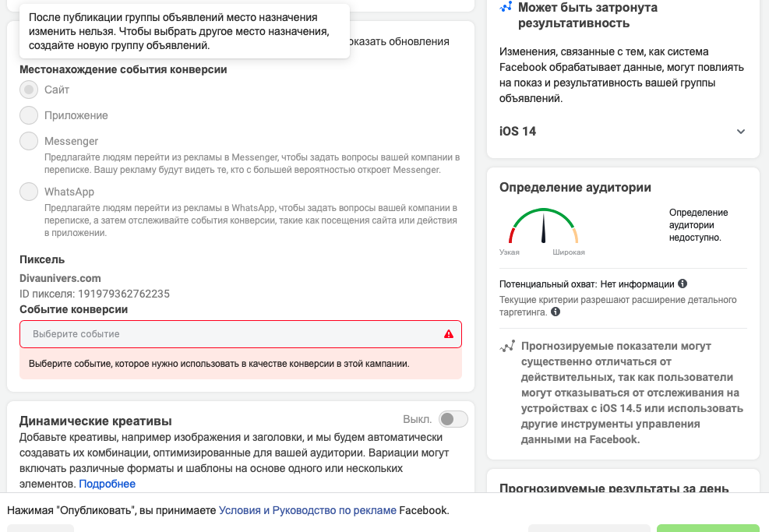Screen dimensions: 769x532
Task: Expand the iOS 14 section chevron
Action: pyautogui.click(x=740, y=132)
